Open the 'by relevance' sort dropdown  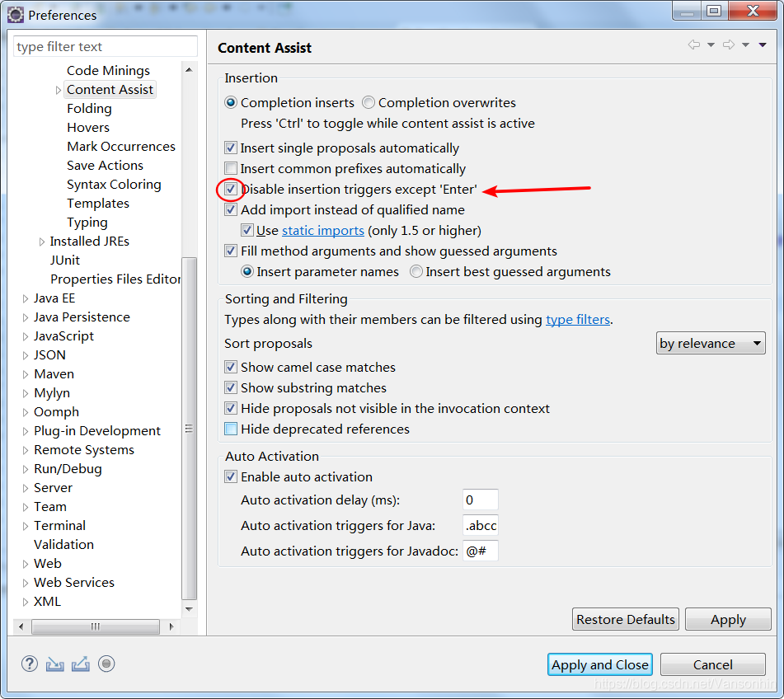tap(711, 344)
